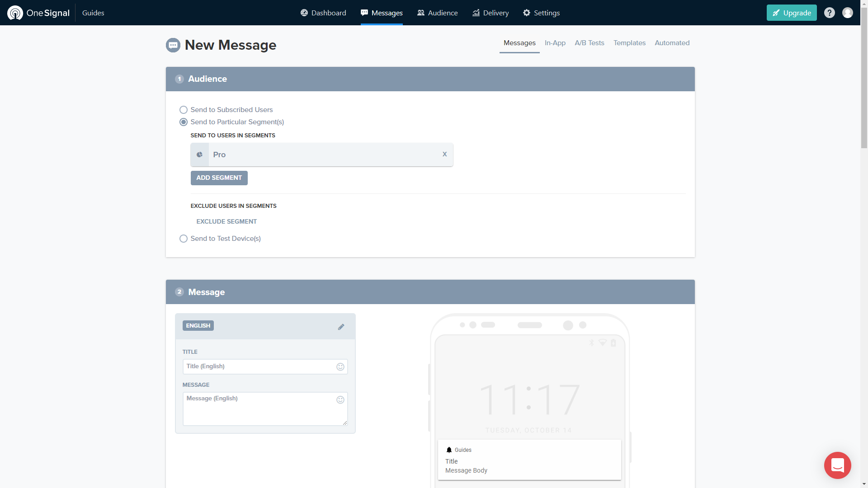Click the Settings gear icon

[x=527, y=13]
